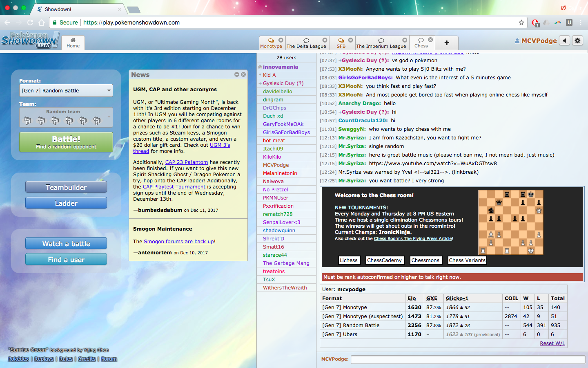Close the Monotype room tab

[x=281, y=40]
